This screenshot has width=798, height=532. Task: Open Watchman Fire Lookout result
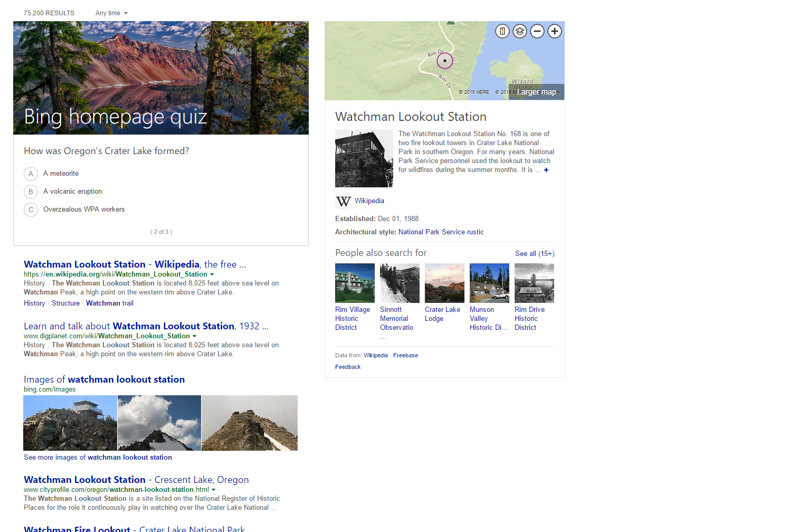(134, 528)
